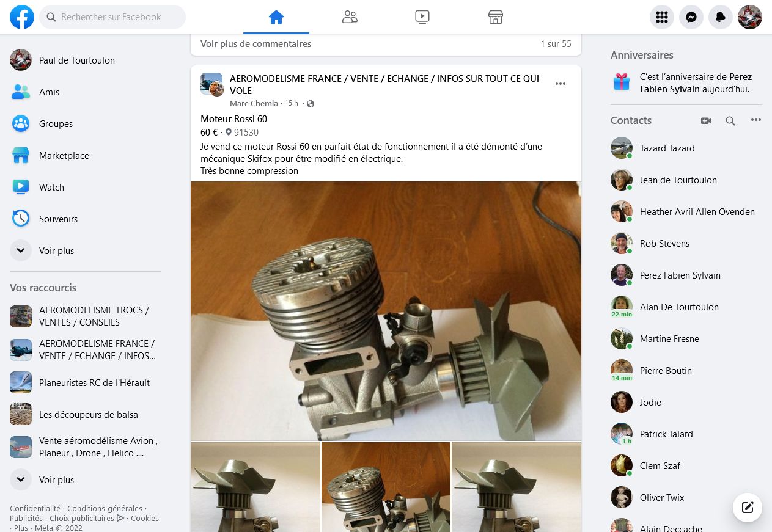Open chat with Clem Szaf
The height and width of the screenshot is (532, 772).
pyautogui.click(x=686, y=465)
